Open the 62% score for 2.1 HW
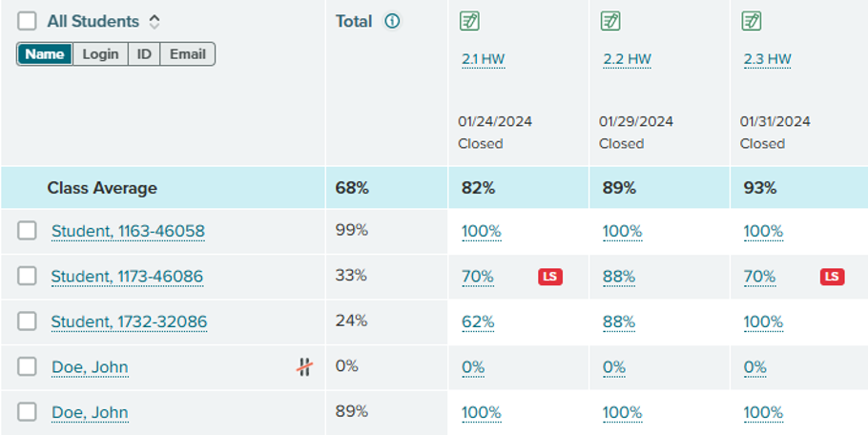868x435 pixels. (x=478, y=321)
